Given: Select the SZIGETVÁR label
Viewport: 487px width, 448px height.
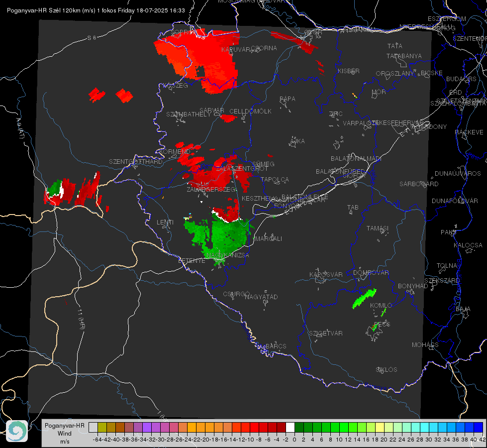Looking at the screenshot, I should (326, 334).
